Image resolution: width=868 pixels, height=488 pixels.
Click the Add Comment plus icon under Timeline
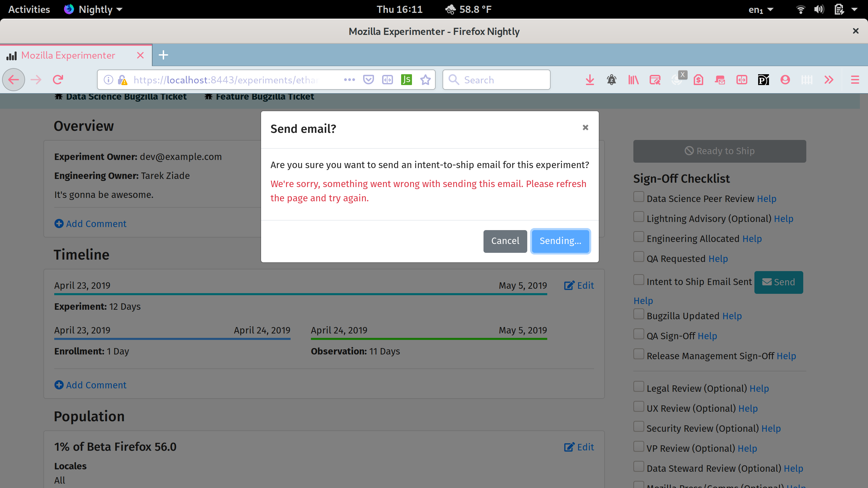pos(59,385)
